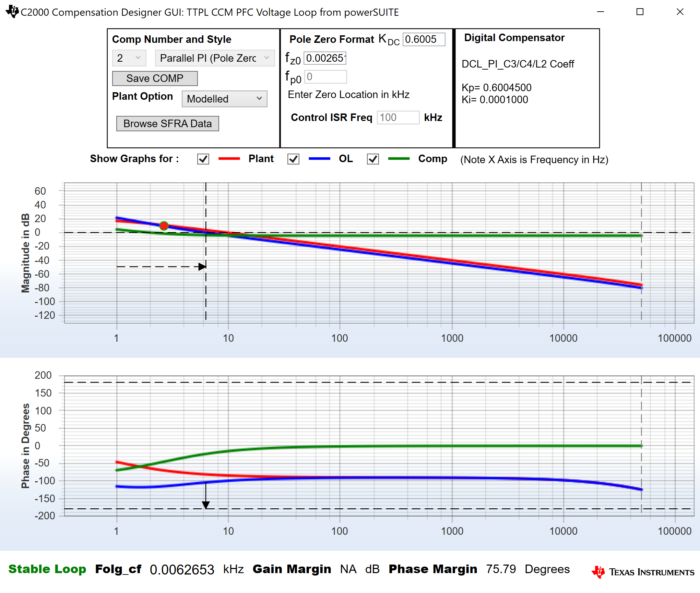
Task: Click the Pole Zero Format heading
Action: click(x=332, y=39)
